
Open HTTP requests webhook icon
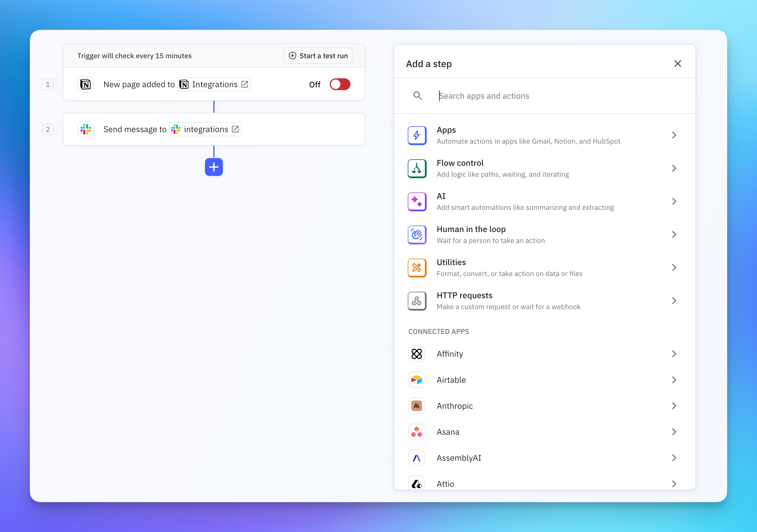[x=417, y=301]
